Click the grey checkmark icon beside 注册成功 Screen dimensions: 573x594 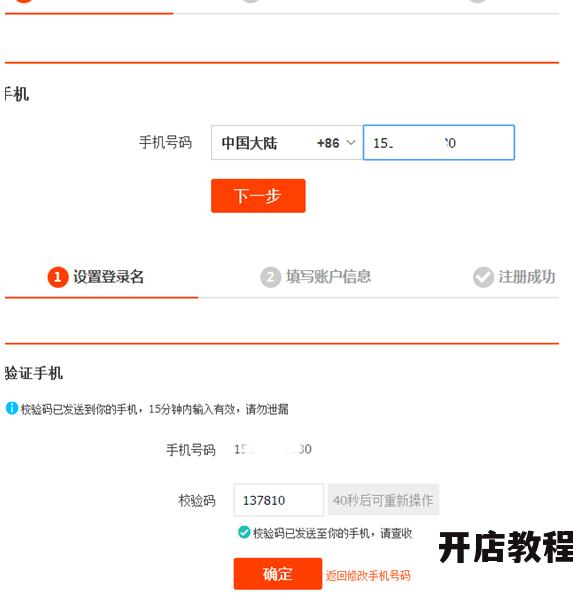pyautogui.click(x=483, y=277)
